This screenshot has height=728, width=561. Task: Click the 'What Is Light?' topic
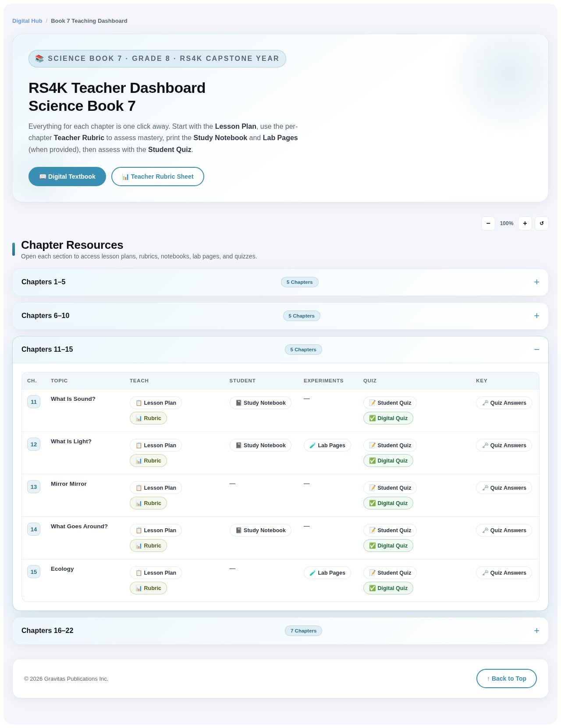[71, 442]
